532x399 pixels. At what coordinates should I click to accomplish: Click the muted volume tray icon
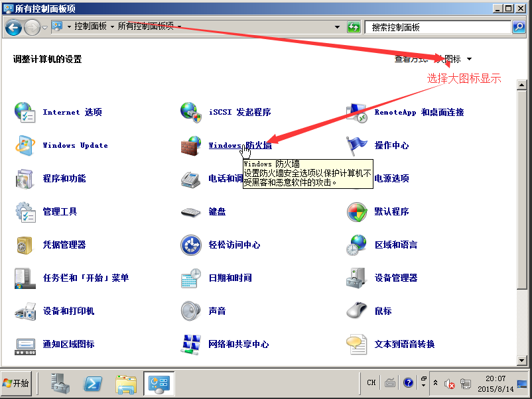coord(450,383)
